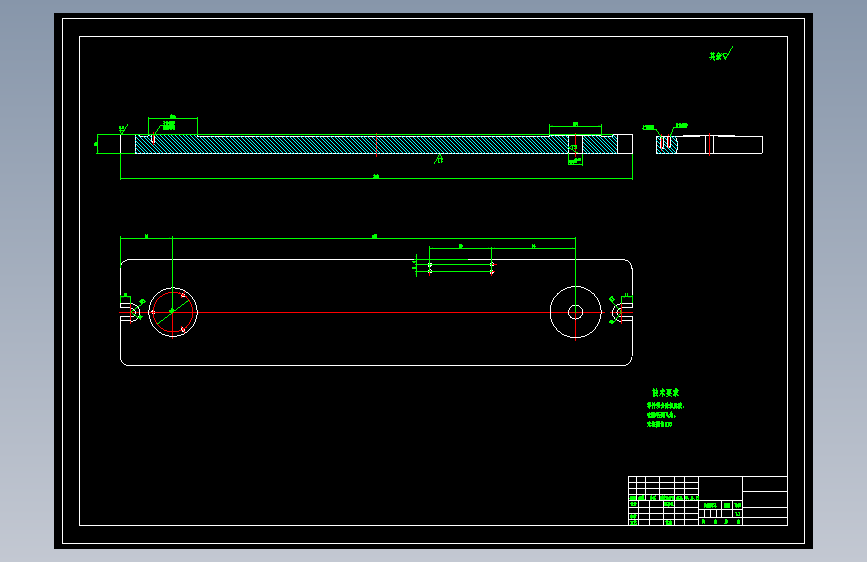867x562 pixels.
Task: Select the roughness symbol at the section view's left end
Action: (123, 129)
